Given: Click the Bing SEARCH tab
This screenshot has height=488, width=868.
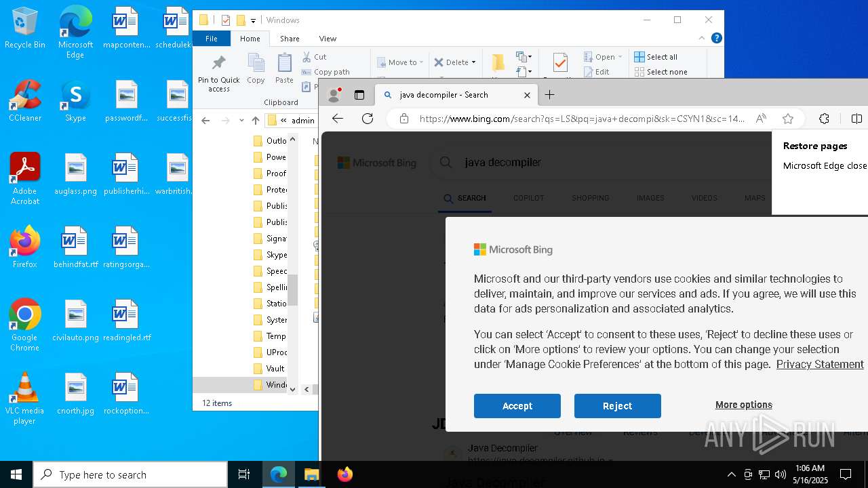Looking at the screenshot, I should click(465, 198).
